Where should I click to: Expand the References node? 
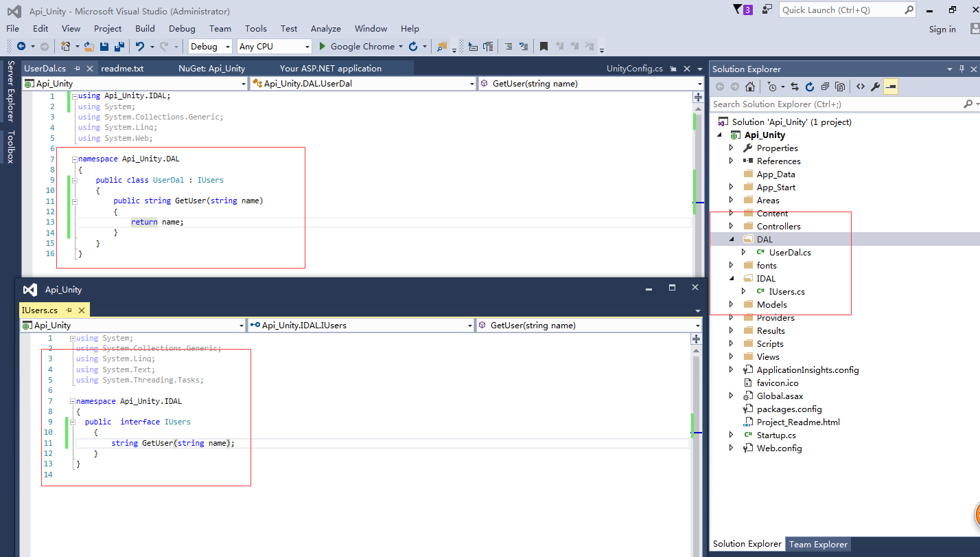tap(731, 161)
